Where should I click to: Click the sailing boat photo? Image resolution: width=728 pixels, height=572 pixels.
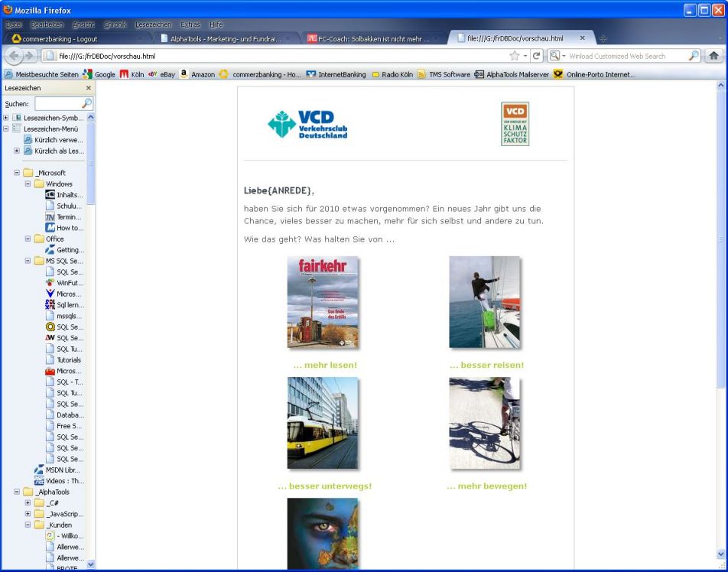point(485,302)
